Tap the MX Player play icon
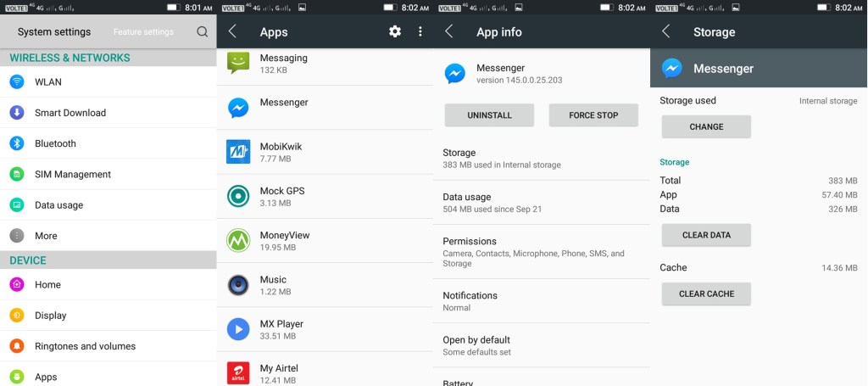Viewport: 868px width, 386px height. (x=238, y=329)
